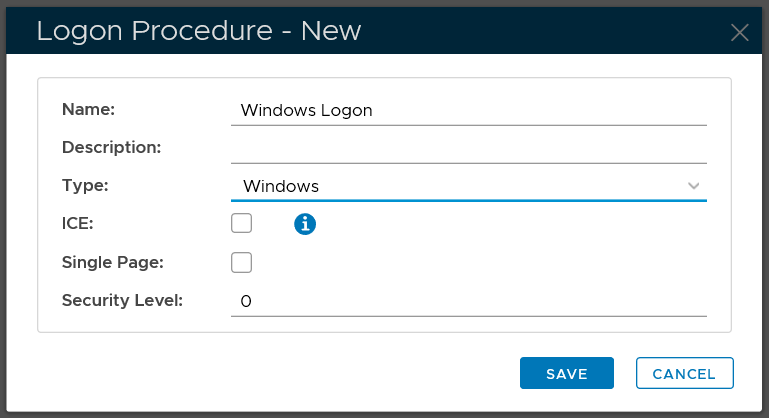Expand the Type dropdown chevron arrow
The height and width of the screenshot is (418, 769).
click(x=694, y=186)
